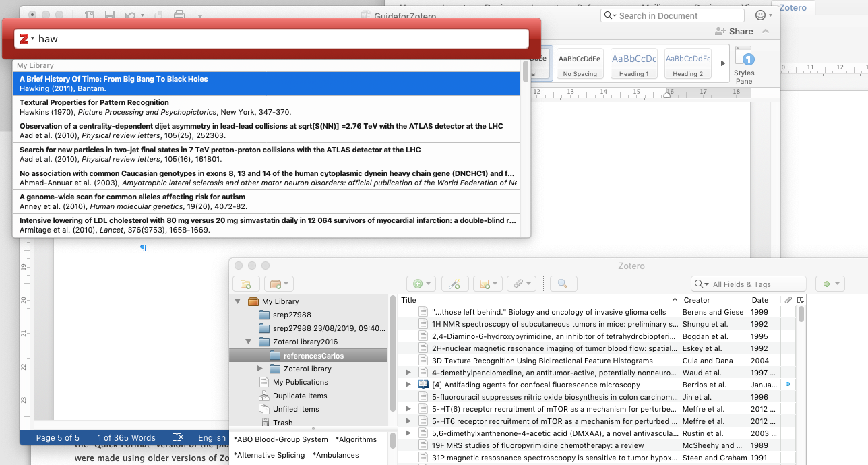Open search mode dropdown magnifier in Zotero

click(x=702, y=284)
